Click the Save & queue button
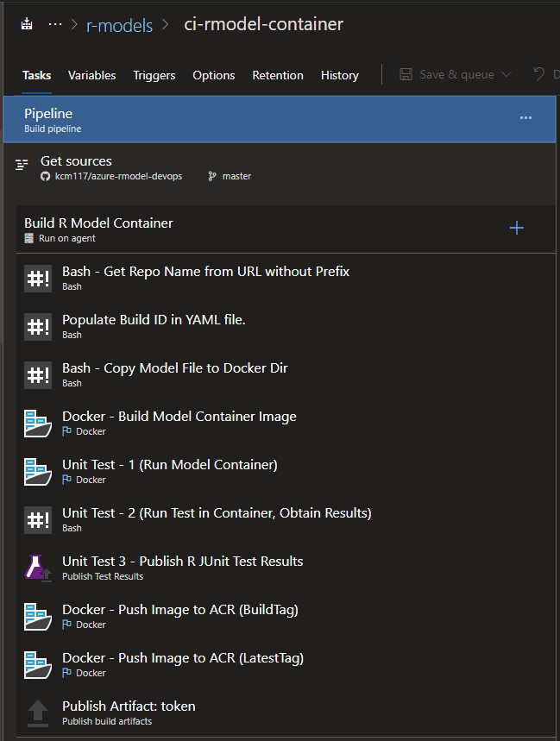The image size is (560, 741). coord(456,74)
